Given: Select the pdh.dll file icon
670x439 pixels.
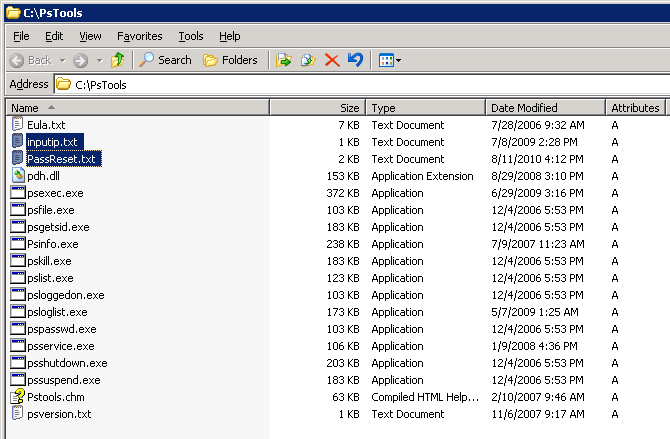Looking at the screenshot, I should [x=18, y=175].
